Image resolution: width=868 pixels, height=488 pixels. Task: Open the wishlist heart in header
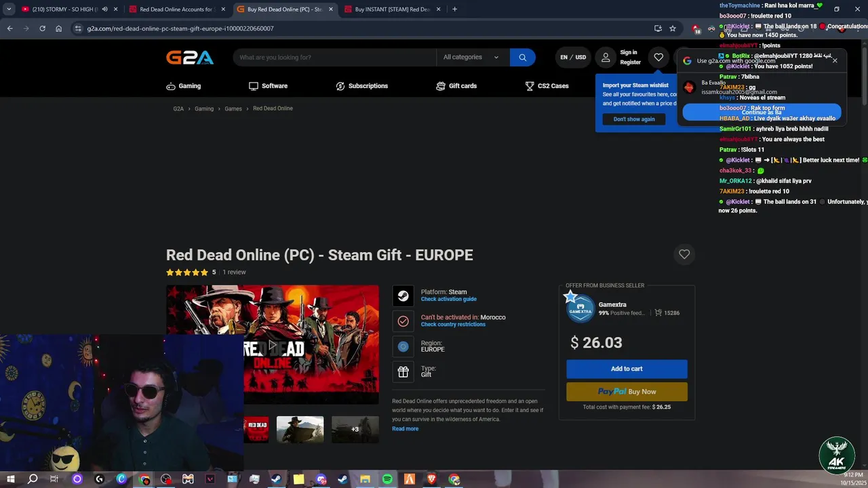tap(658, 58)
